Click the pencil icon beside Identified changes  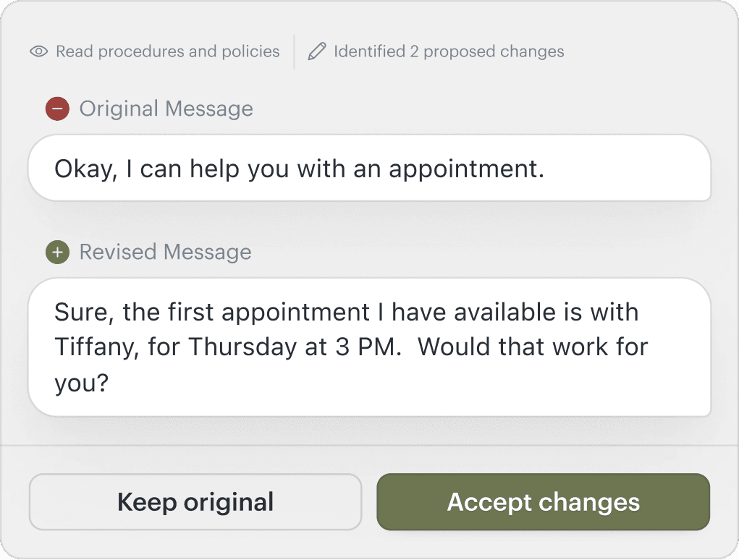pos(316,52)
